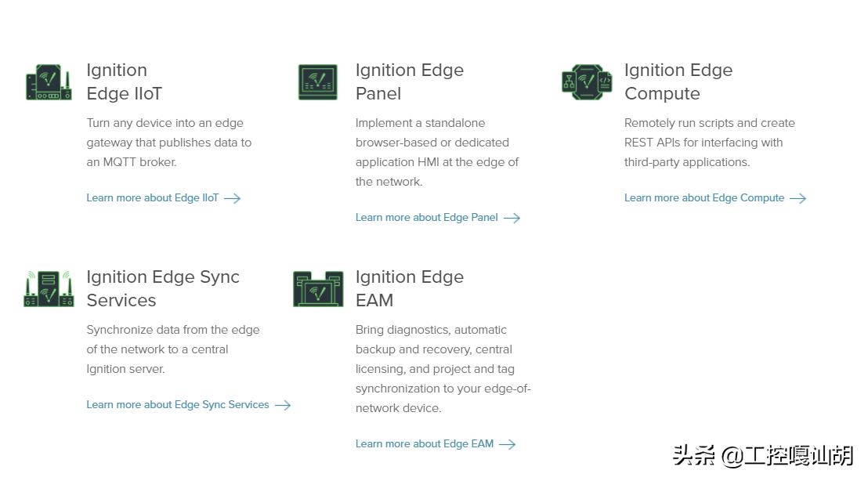Image resolution: width=868 pixels, height=481 pixels.
Task: Follow Learn more about Edge Sync Services
Action: click(x=178, y=405)
